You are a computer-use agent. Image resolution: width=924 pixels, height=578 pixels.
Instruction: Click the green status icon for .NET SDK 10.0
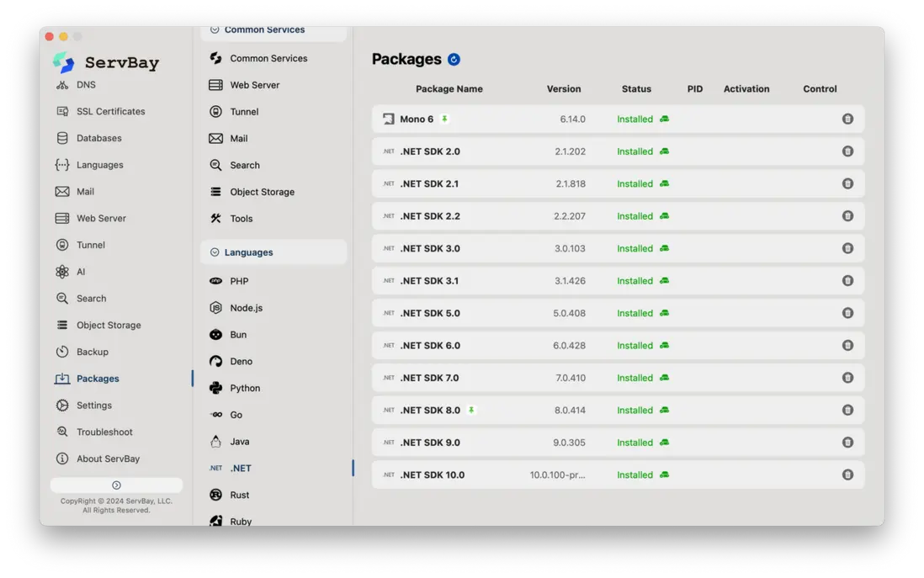point(664,475)
